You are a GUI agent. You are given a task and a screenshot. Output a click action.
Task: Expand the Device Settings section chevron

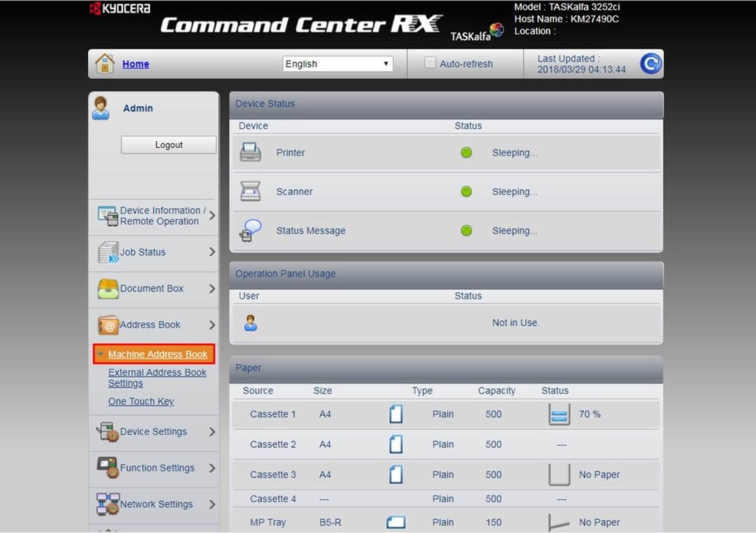click(211, 431)
